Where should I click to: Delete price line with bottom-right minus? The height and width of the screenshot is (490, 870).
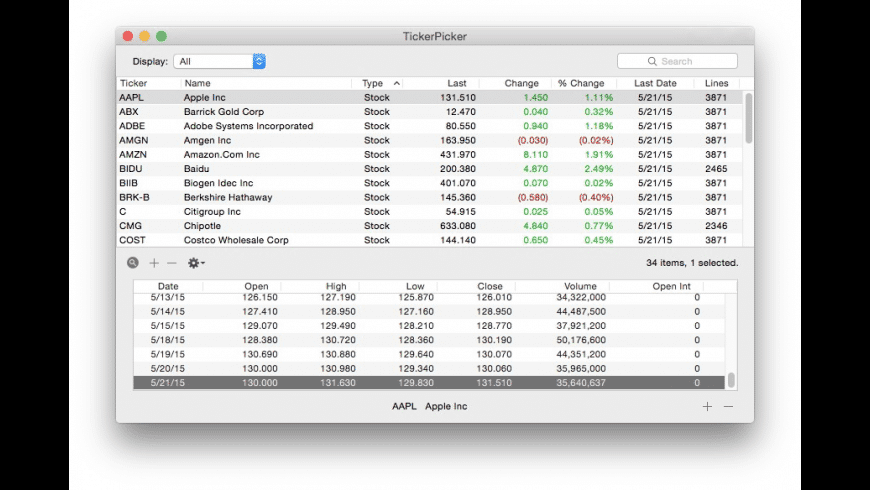coord(729,406)
